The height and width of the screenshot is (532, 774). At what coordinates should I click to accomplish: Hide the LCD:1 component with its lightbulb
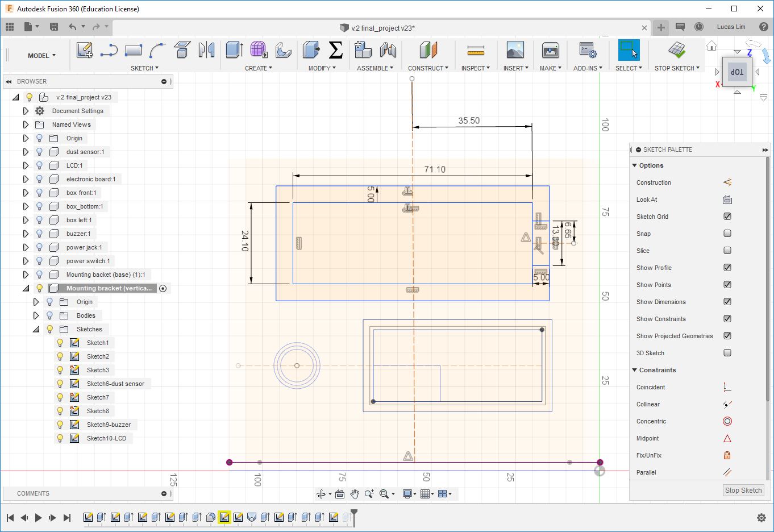(x=39, y=165)
